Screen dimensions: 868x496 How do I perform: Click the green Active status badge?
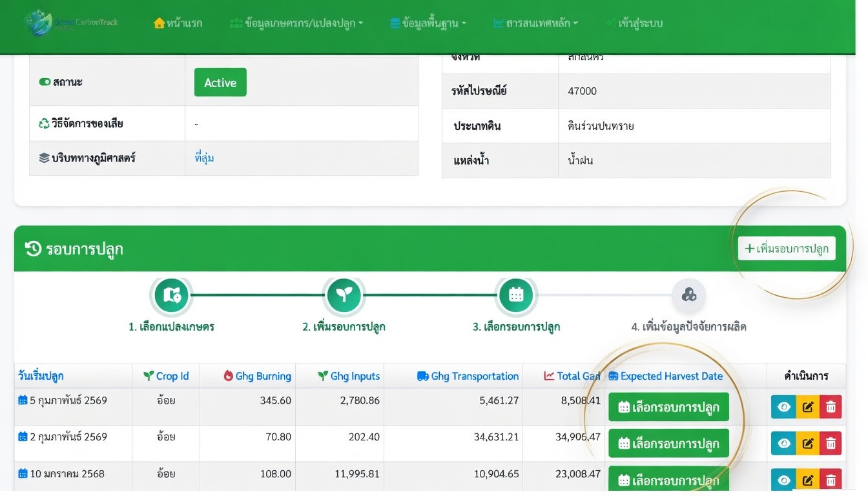(220, 82)
